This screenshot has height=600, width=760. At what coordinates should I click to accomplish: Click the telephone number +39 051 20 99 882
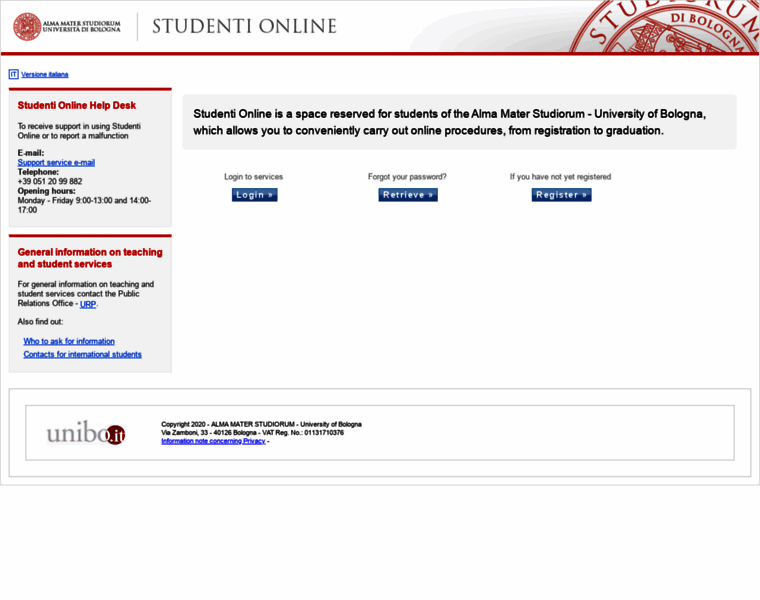[50, 181]
